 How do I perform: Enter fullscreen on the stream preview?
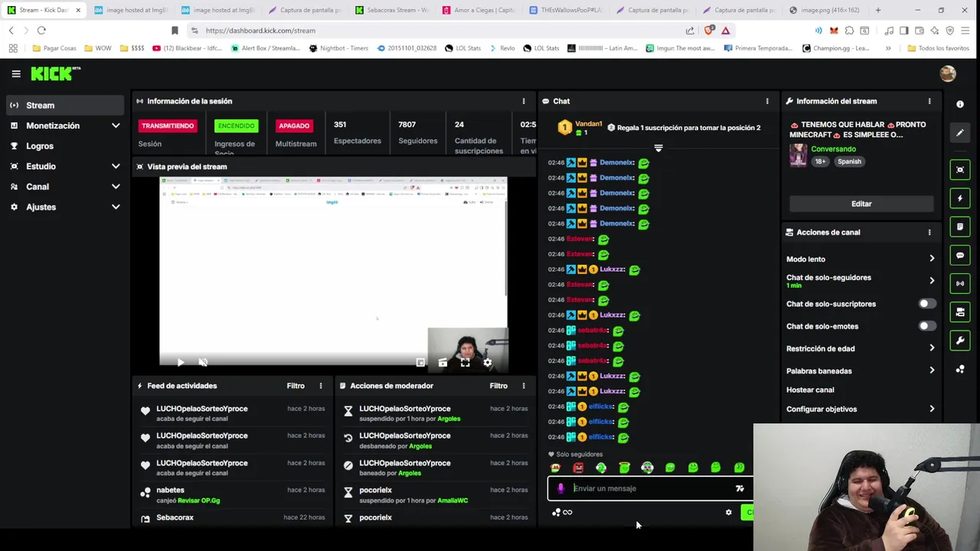click(x=465, y=363)
